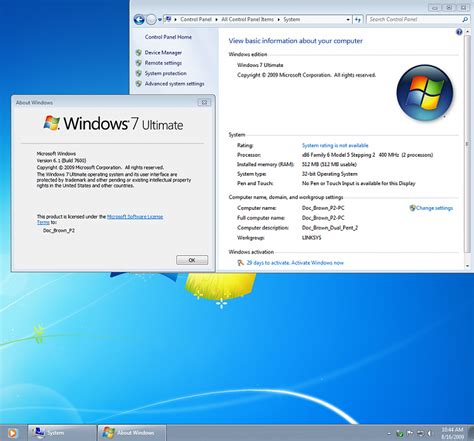
Task: Click the key icon beside activation notice
Action: click(240, 263)
